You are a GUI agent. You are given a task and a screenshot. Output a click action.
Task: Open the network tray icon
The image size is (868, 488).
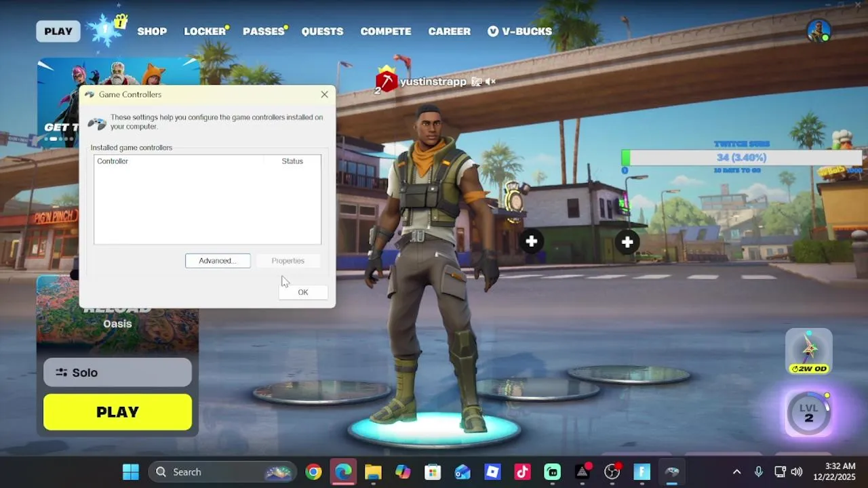tap(780, 472)
